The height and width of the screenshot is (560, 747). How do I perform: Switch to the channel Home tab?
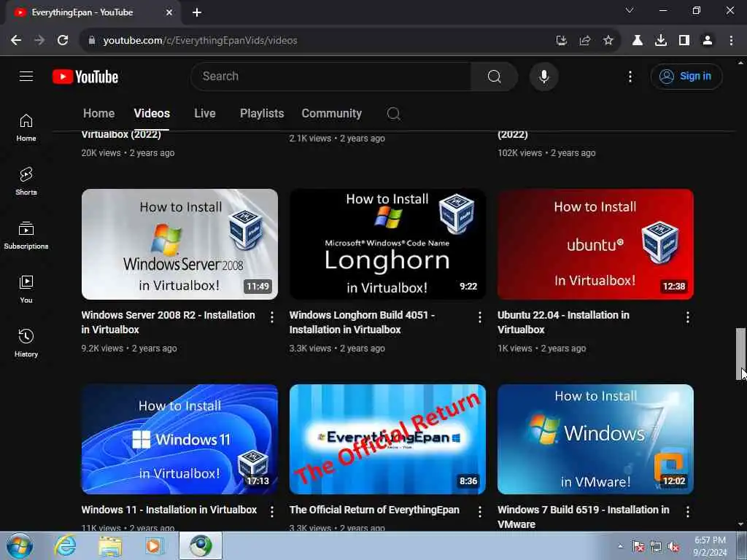(x=98, y=113)
